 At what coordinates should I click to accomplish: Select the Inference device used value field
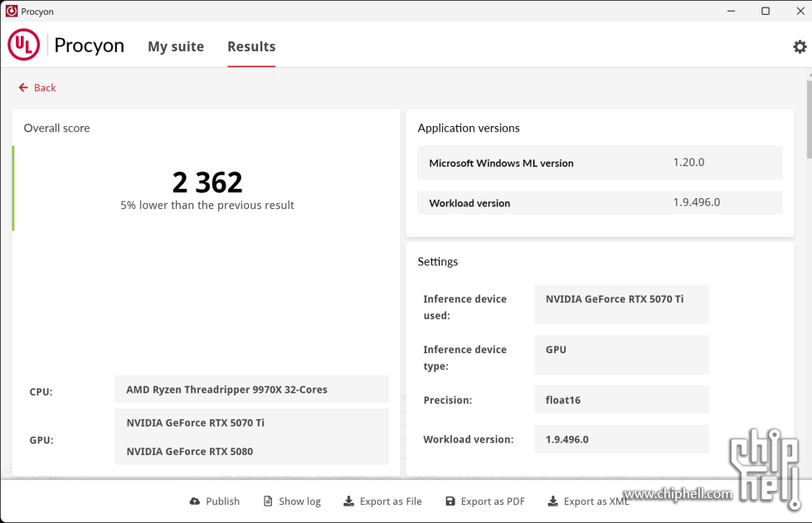pyautogui.click(x=621, y=303)
